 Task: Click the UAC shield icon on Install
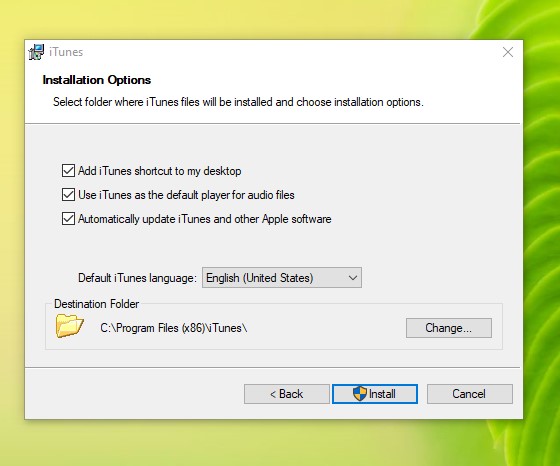click(x=360, y=394)
